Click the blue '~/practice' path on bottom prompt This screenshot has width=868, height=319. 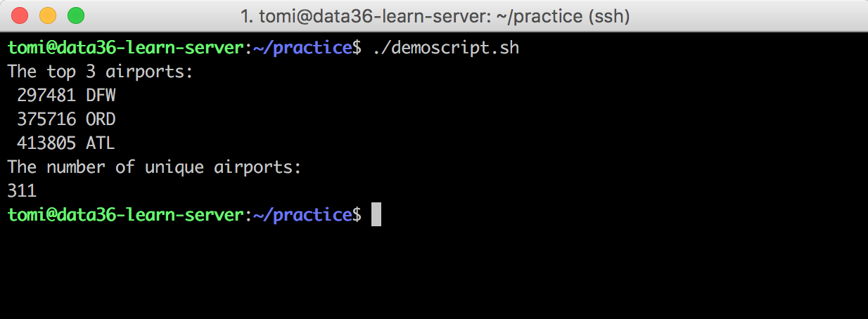click(302, 214)
